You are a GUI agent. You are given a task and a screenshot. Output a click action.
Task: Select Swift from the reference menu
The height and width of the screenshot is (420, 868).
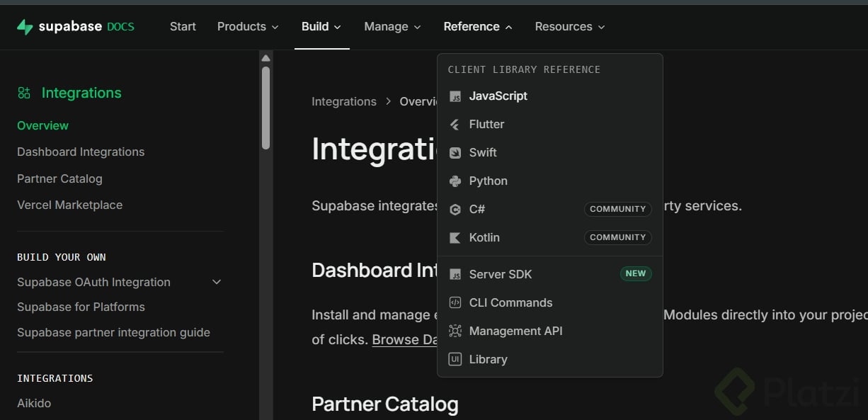pyautogui.click(x=550, y=152)
